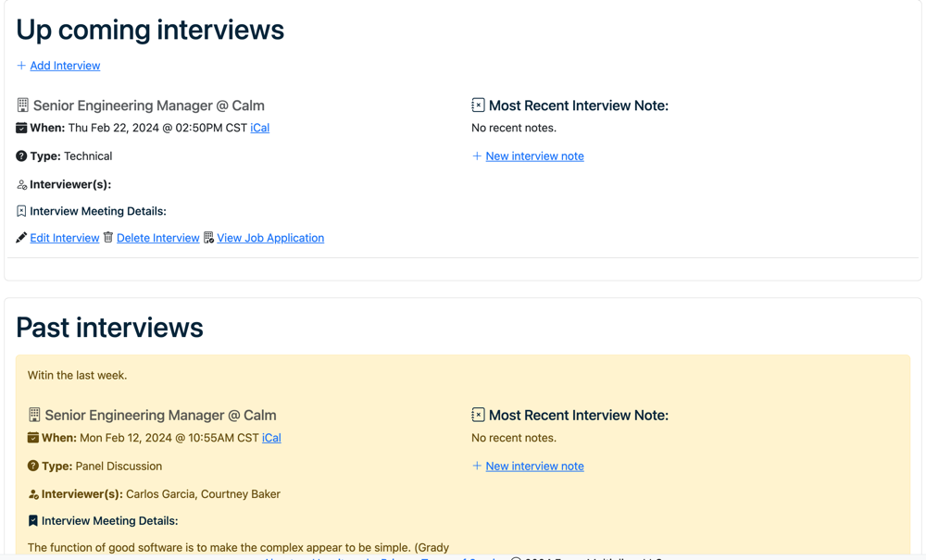Click 'No recent notes.' under upcoming interview
This screenshot has height=560, width=926.
coord(514,128)
